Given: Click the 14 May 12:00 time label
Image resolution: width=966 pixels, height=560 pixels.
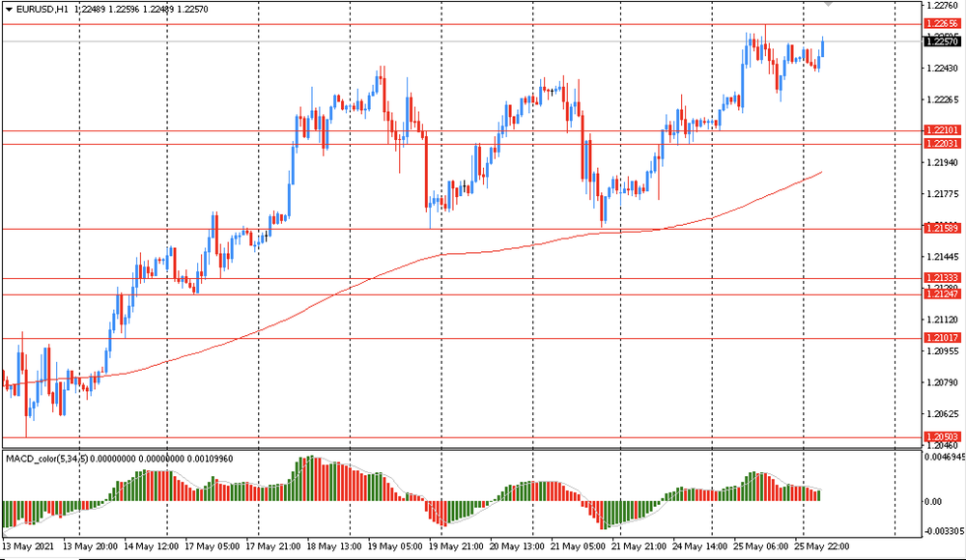Looking at the screenshot, I should point(151,546).
